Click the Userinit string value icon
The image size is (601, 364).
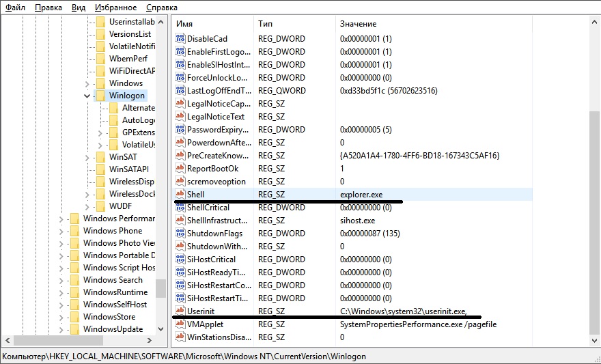click(x=180, y=311)
